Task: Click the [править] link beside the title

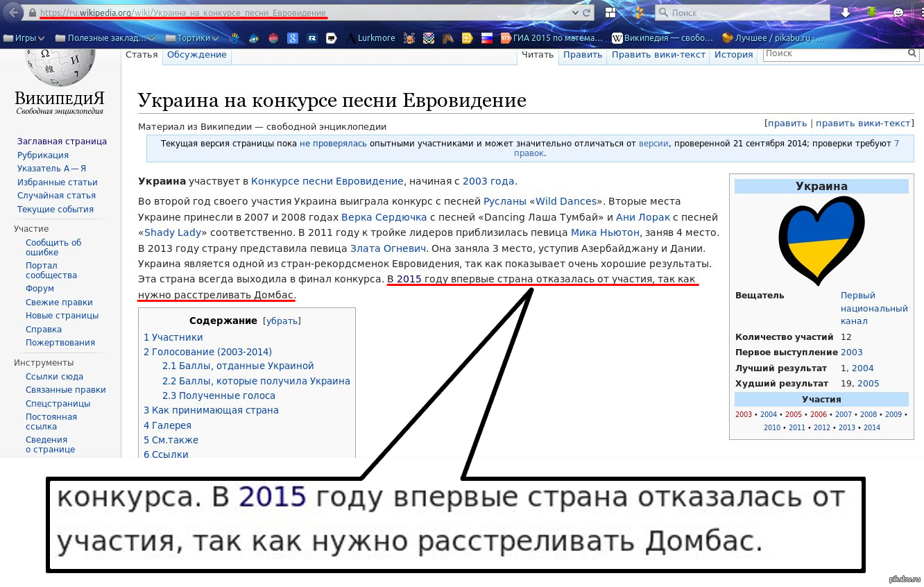Action: (x=787, y=123)
